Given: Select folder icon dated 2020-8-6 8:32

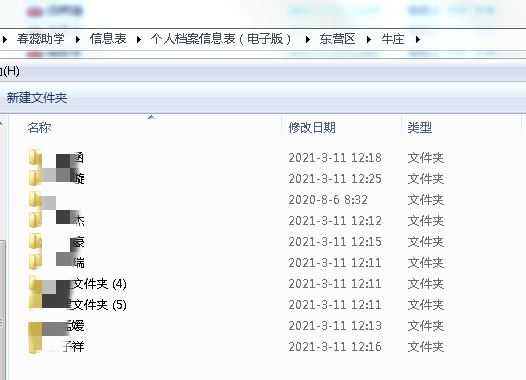Looking at the screenshot, I should [35, 199].
